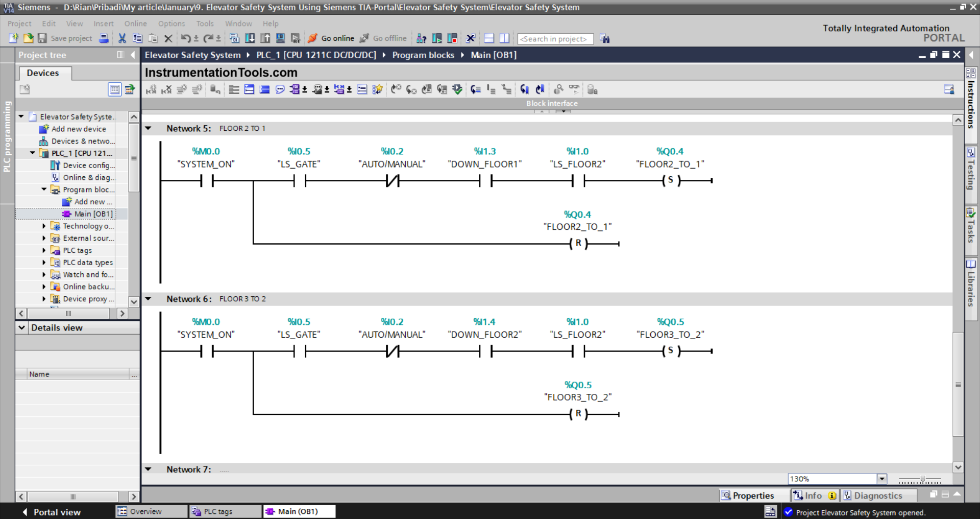Click Go online button
980x519 pixels.
[331, 38]
